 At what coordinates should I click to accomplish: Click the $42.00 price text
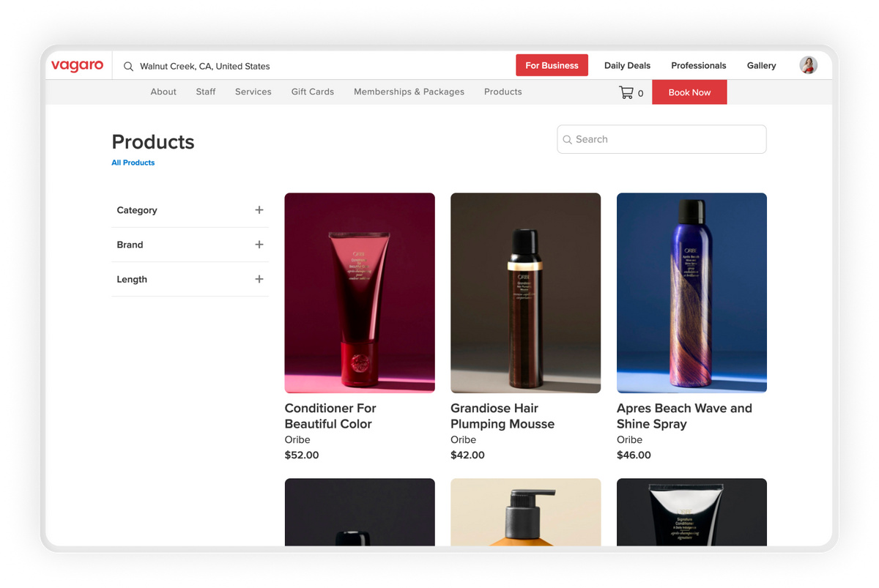[x=467, y=455]
